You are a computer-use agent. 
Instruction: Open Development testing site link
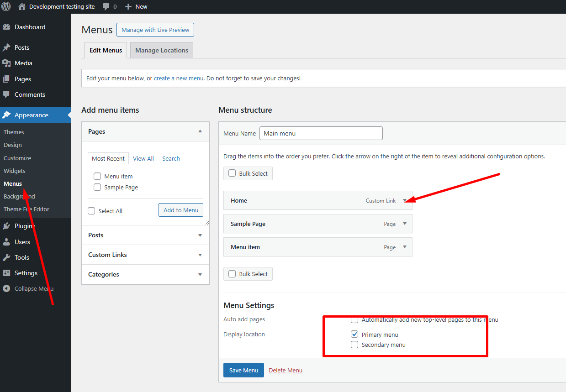tap(62, 7)
